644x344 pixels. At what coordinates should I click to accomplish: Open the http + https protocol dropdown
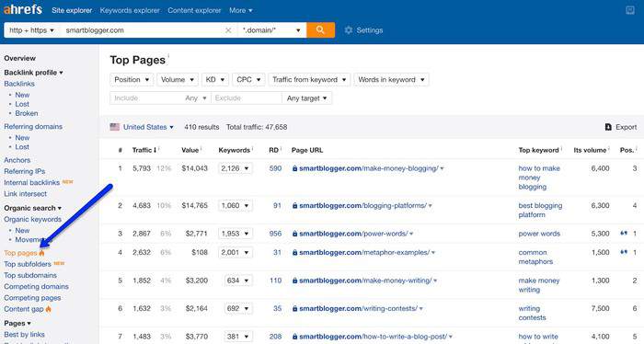click(x=31, y=30)
